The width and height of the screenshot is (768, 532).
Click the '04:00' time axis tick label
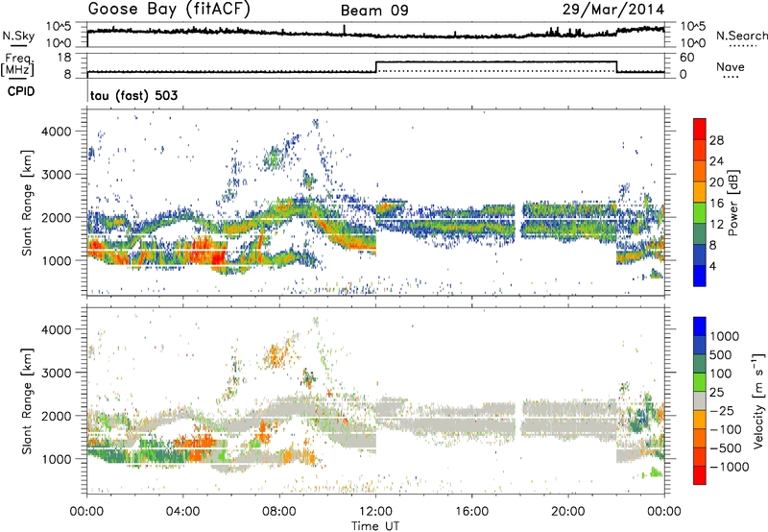click(183, 511)
